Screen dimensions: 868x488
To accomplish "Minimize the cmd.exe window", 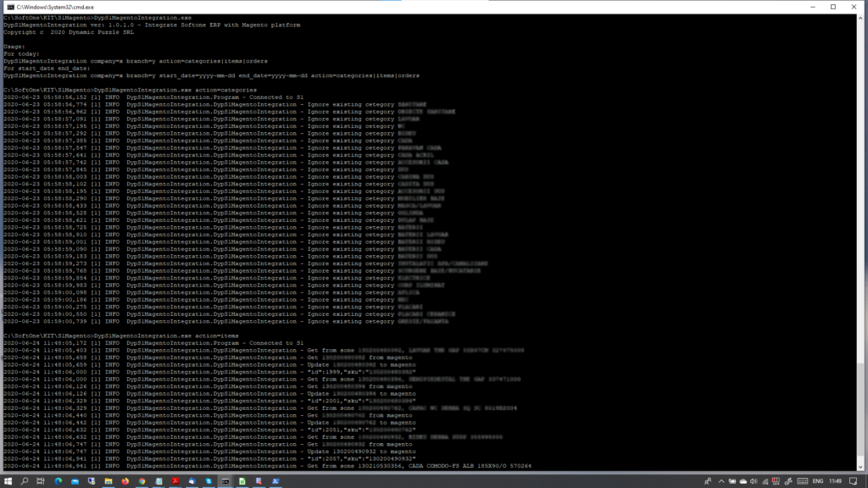I will 813,7.
